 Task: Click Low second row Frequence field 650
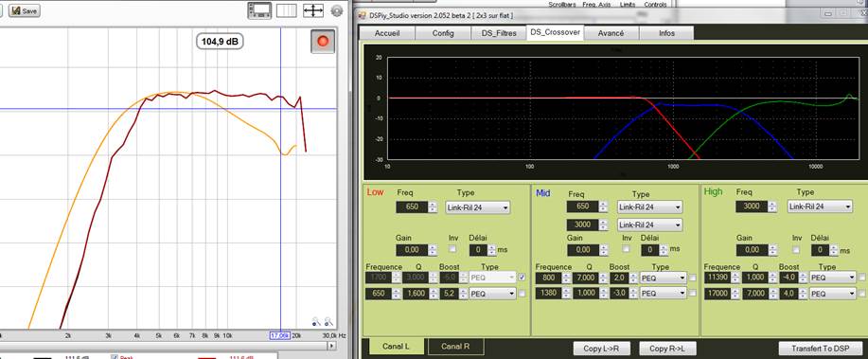[379, 294]
